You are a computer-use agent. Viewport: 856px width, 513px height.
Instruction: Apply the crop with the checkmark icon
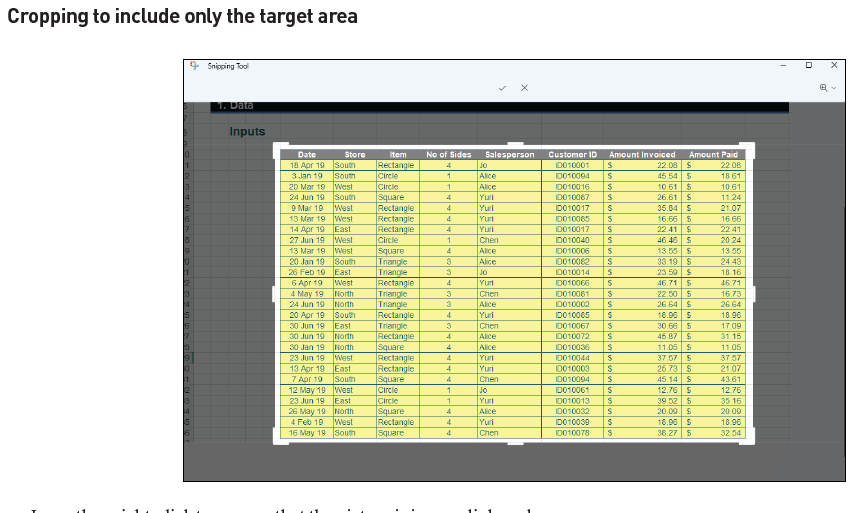(502, 88)
